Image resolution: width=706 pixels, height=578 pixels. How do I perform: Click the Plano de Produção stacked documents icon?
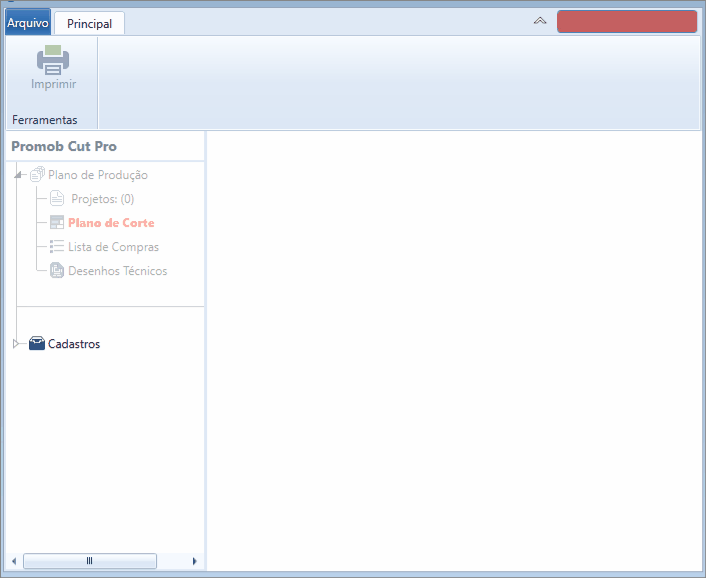click(37, 174)
